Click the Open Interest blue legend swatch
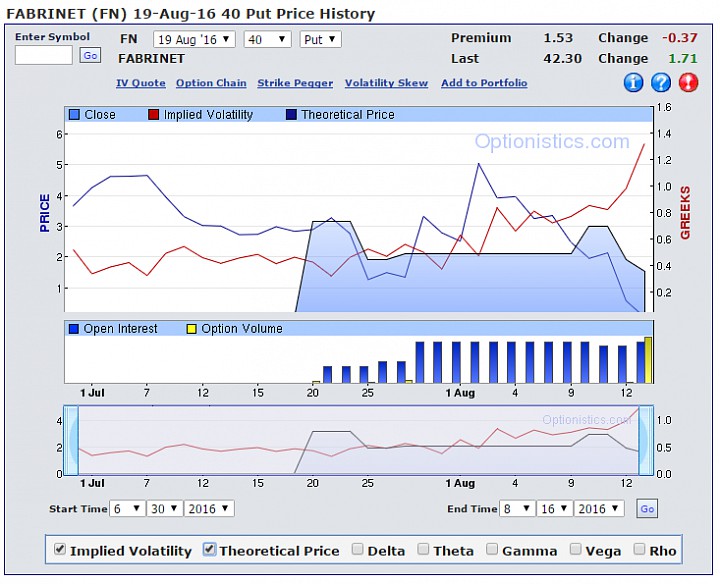This screenshot has width=720, height=584. [73, 329]
